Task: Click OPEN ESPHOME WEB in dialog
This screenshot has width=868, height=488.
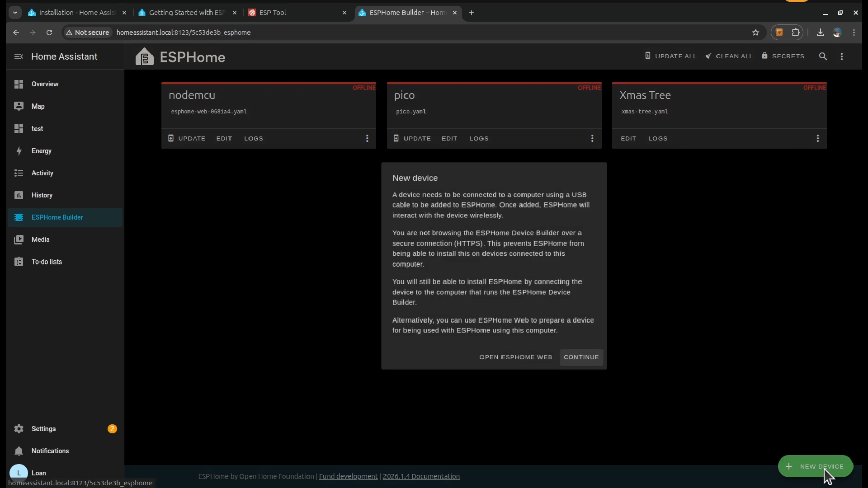Action: [516, 357]
